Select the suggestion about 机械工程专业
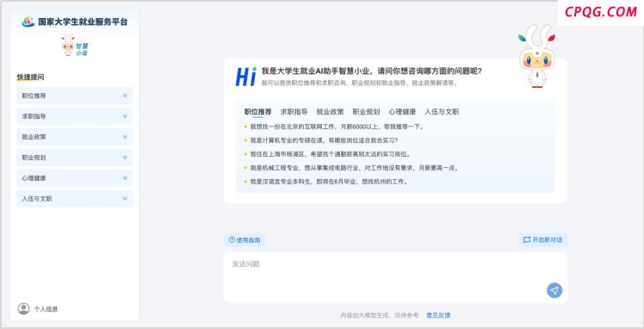This screenshot has height=329, width=644. click(x=355, y=168)
